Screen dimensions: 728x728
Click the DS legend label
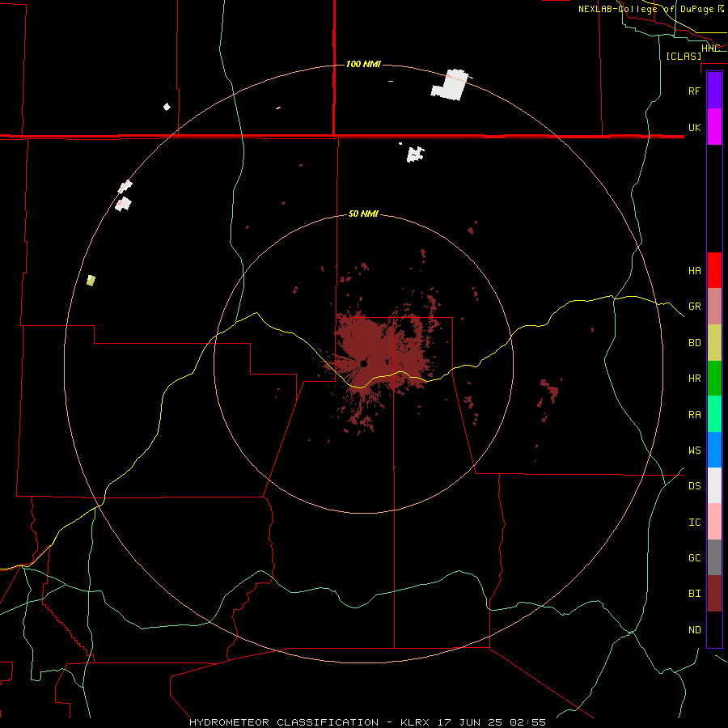point(694,486)
